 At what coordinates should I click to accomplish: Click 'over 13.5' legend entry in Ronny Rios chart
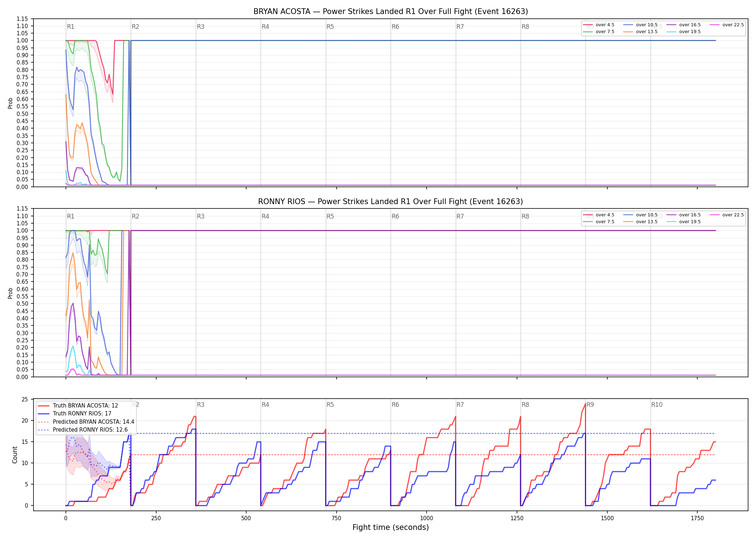640,222
